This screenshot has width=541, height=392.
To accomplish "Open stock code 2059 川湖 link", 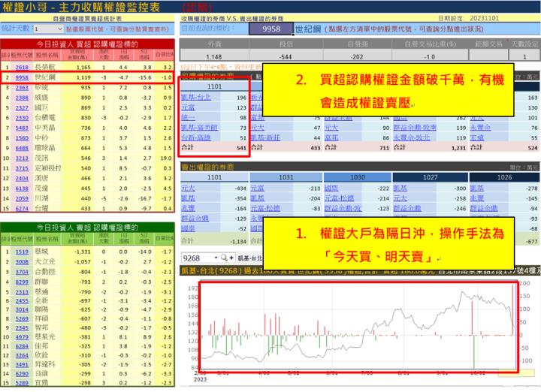I will 22,198.
